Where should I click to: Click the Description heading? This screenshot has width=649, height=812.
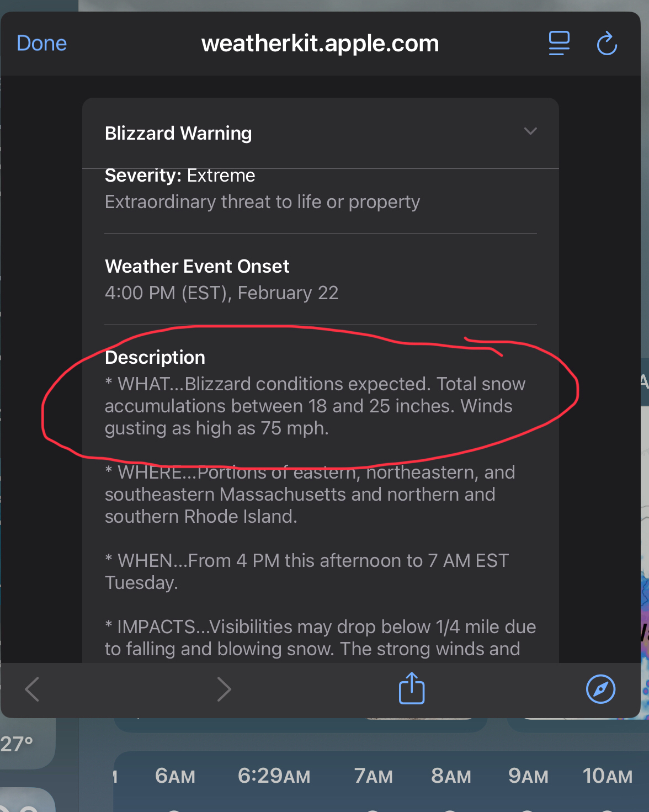click(x=155, y=357)
